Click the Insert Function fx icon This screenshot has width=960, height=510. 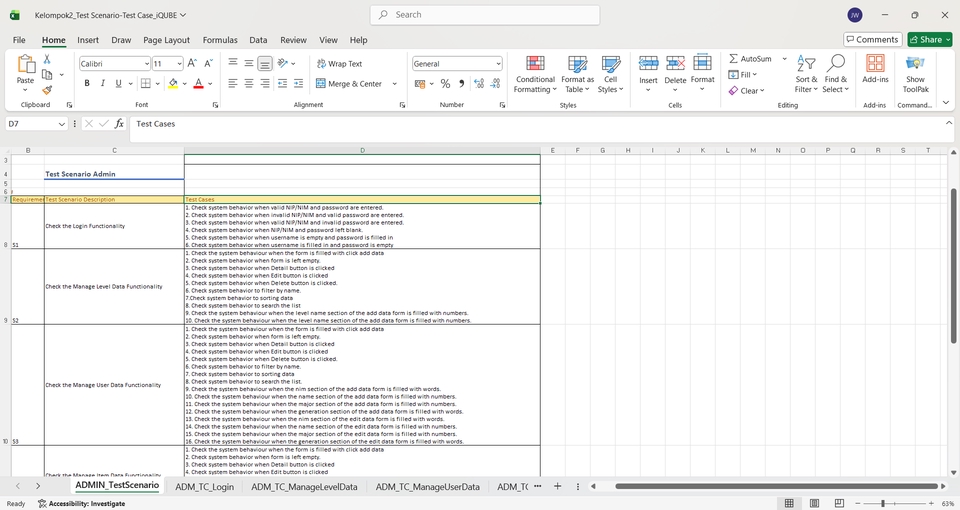119,124
